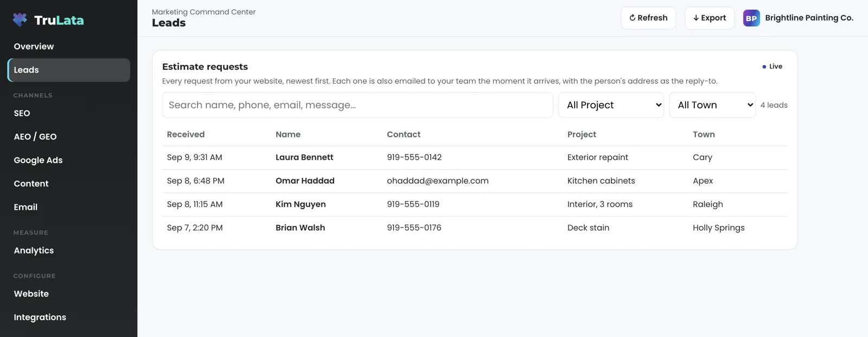Click the Refresh button
Viewport: 868px width, 337px height.
tap(648, 18)
